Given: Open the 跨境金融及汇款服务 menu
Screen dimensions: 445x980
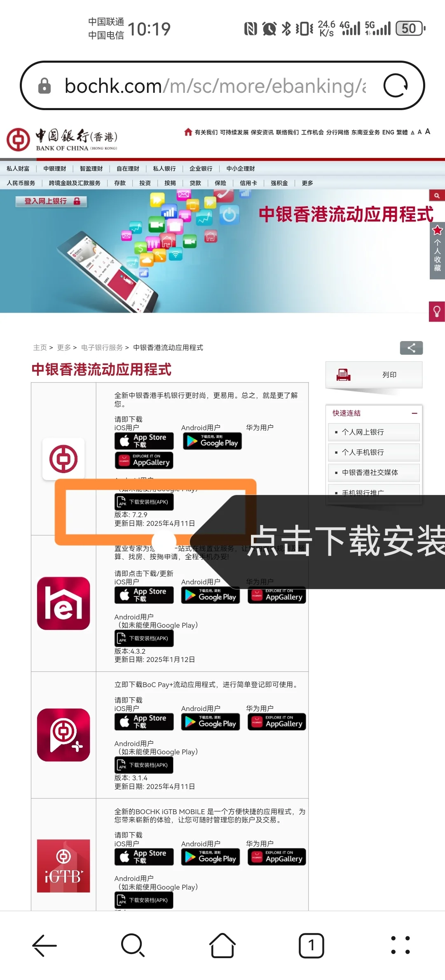Looking at the screenshot, I should 75,183.
